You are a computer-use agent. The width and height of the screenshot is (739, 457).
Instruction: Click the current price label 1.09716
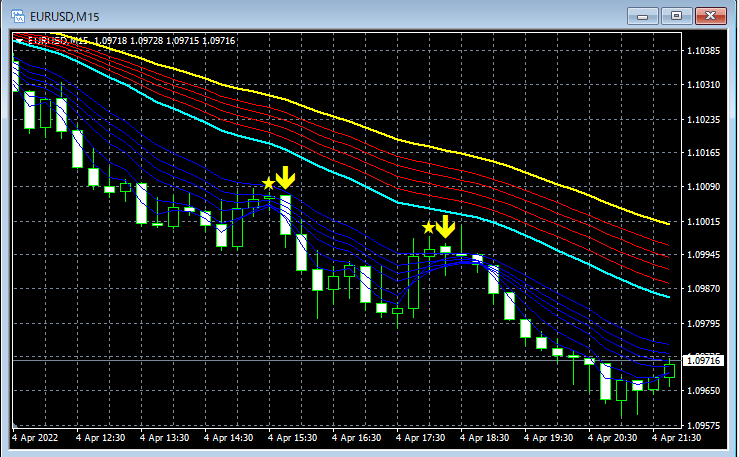coord(703,361)
